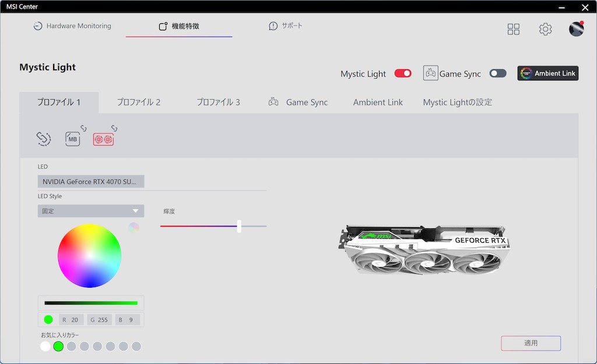This screenshot has height=364, width=597.
Task: Pick a color on the color wheel
Action: click(89, 256)
